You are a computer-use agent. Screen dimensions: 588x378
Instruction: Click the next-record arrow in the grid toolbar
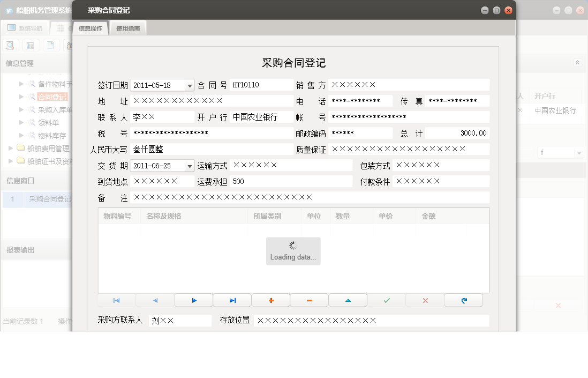(193, 300)
